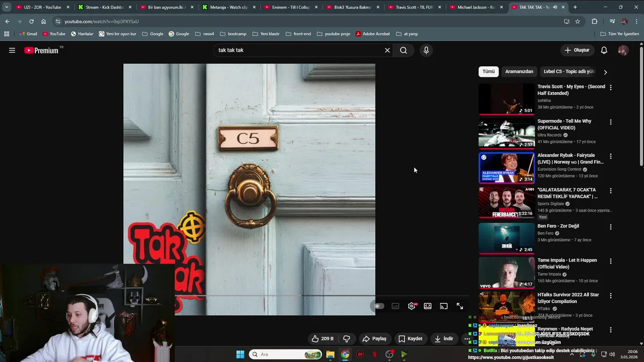Switch to UZI - ZOR browser tab
The width and height of the screenshot is (644, 362).
pos(42,7)
